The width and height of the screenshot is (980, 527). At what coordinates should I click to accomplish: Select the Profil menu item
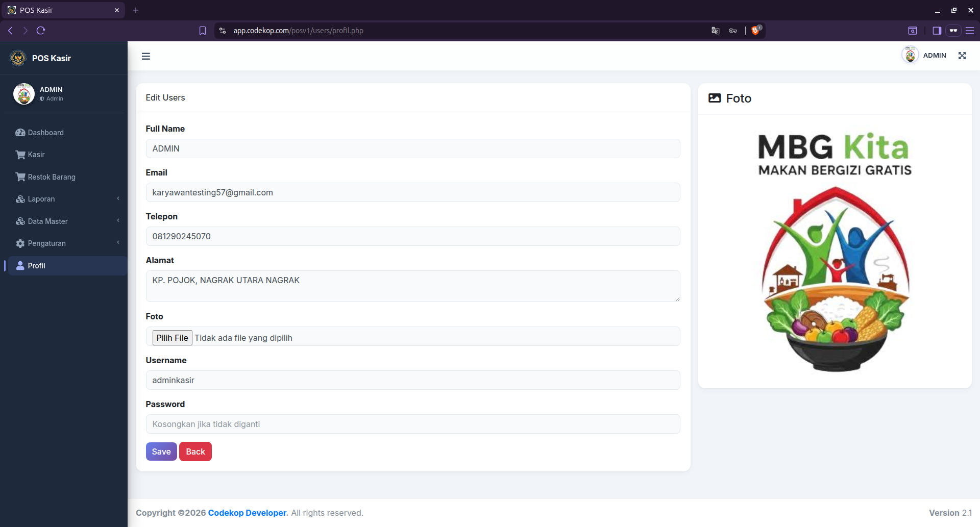[67, 266]
